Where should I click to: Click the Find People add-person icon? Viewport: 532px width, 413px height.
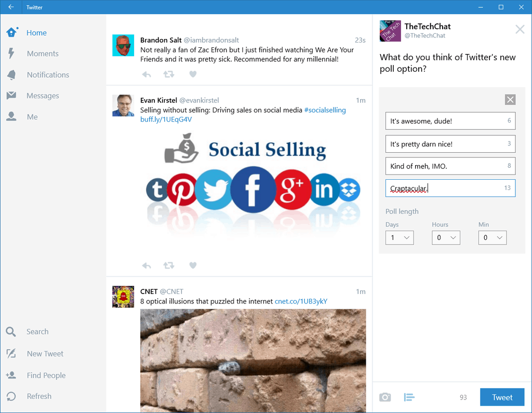pos(11,375)
